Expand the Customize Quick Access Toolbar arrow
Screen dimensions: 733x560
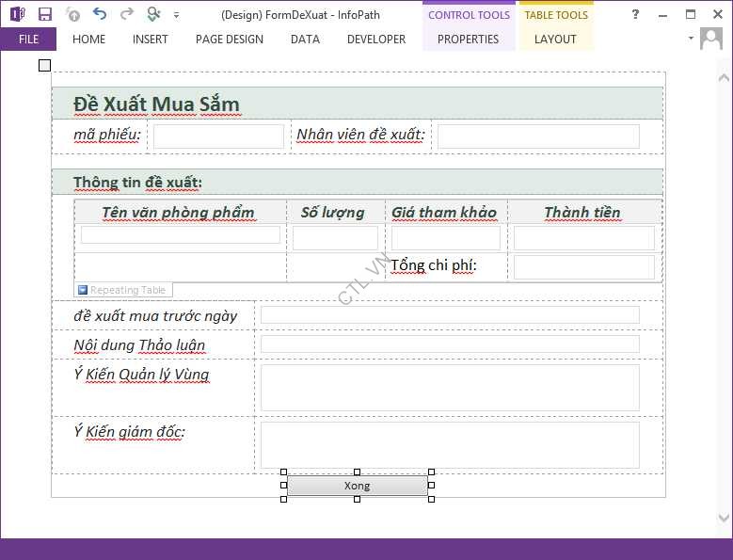coord(177,15)
